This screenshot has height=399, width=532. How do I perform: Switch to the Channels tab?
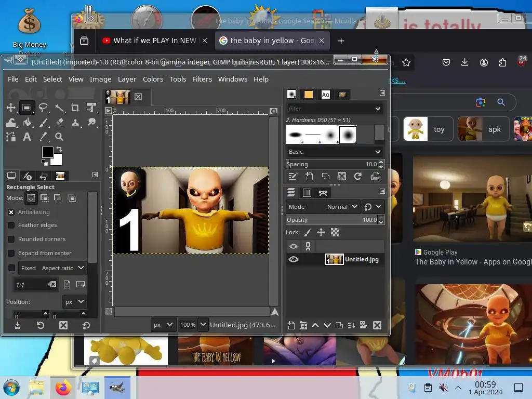[307, 193]
